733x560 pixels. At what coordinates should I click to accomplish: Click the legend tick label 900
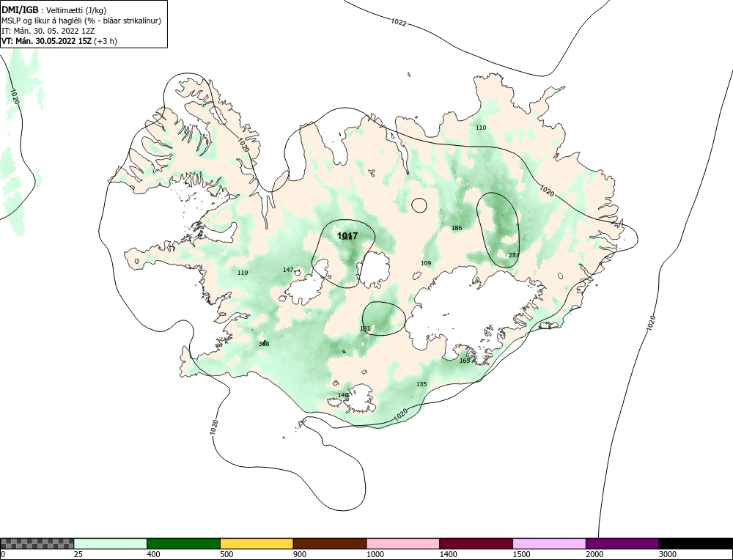pyautogui.click(x=300, y=554)
